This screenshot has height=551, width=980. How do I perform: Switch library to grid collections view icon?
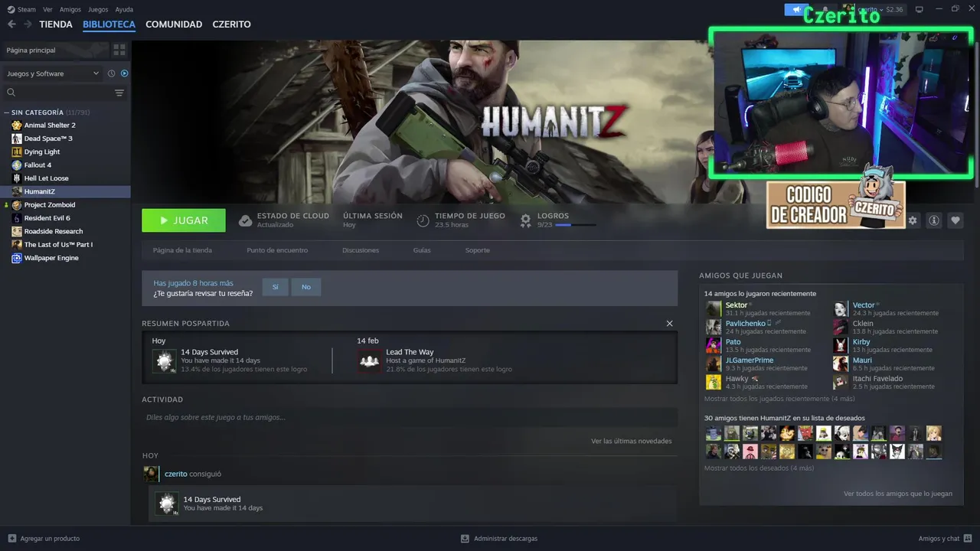119,50
